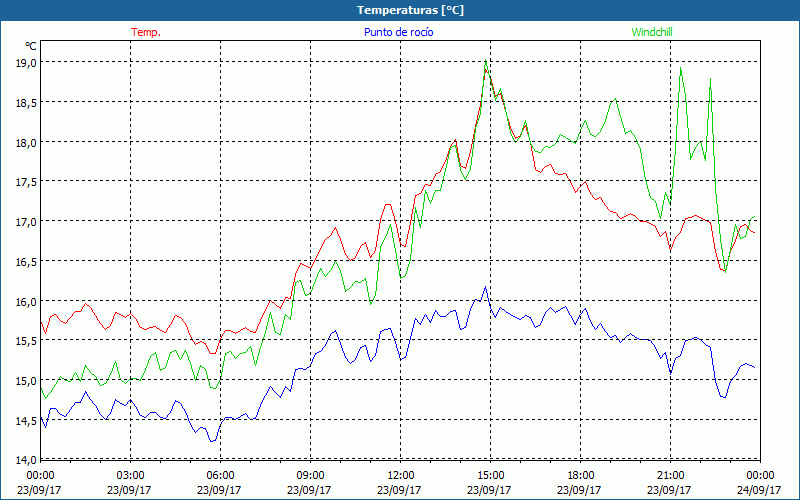Click the 15,0 y-axis value

(26, 381)
